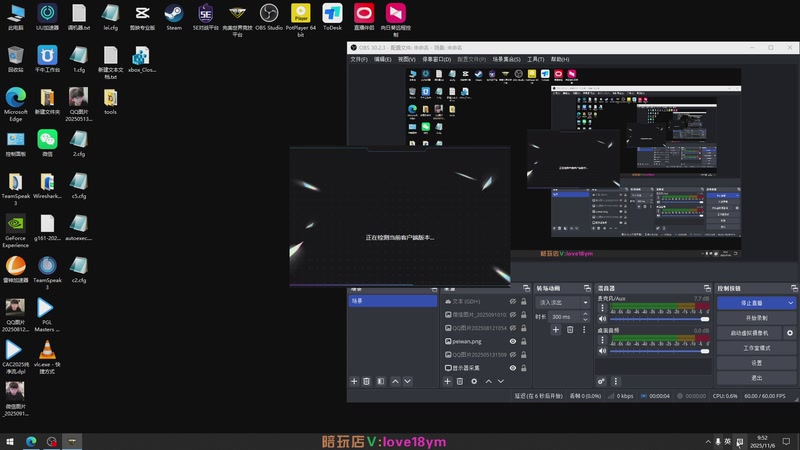This screenshot has height=450, width=800.
Task: Click the 退出 button in OBS controls
Action: (757, 378)
